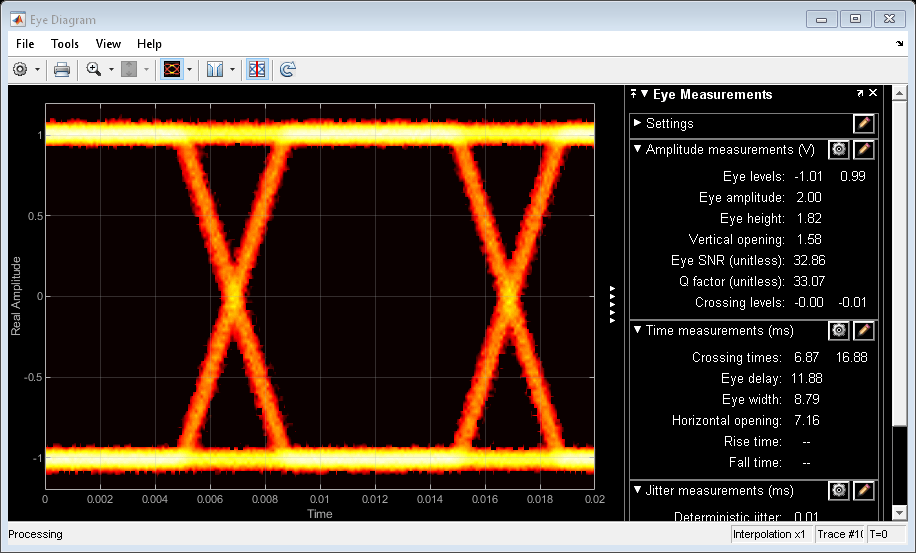The height and width of the screenshot is (553, 916).
Task: Click the Vertical opening value 1.58
Action: 809,239
